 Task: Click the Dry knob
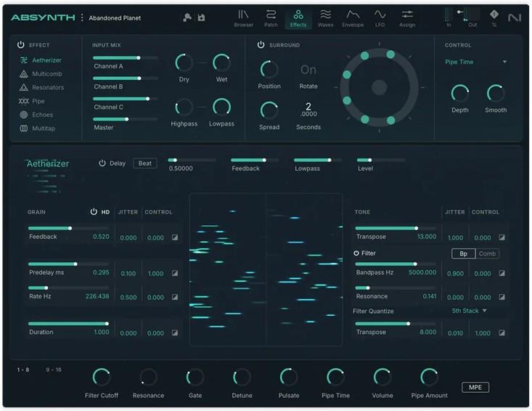[184, 62]
